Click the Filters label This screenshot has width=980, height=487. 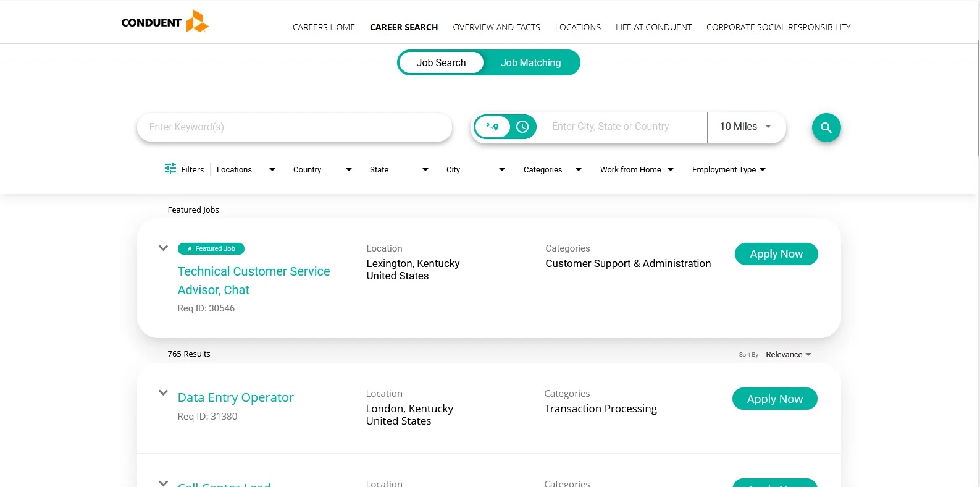(193, 170)
